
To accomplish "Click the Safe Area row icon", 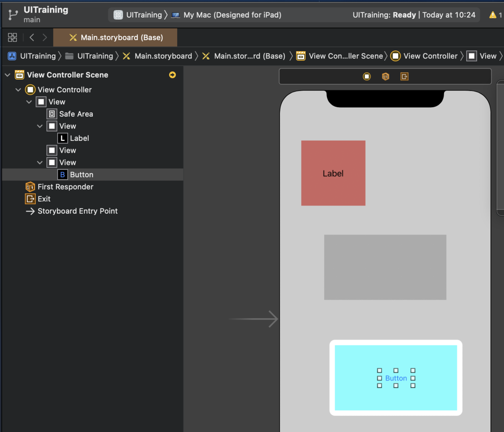I will tap(52, 114).
